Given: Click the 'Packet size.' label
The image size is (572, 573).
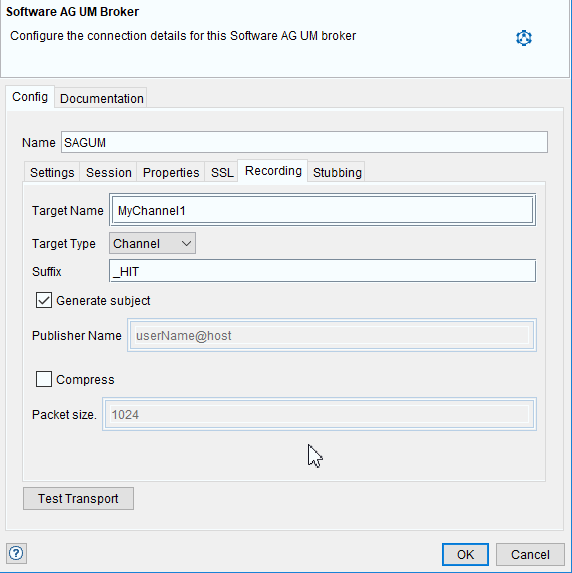Looking at the screenshot, I should tap(64, 414).
